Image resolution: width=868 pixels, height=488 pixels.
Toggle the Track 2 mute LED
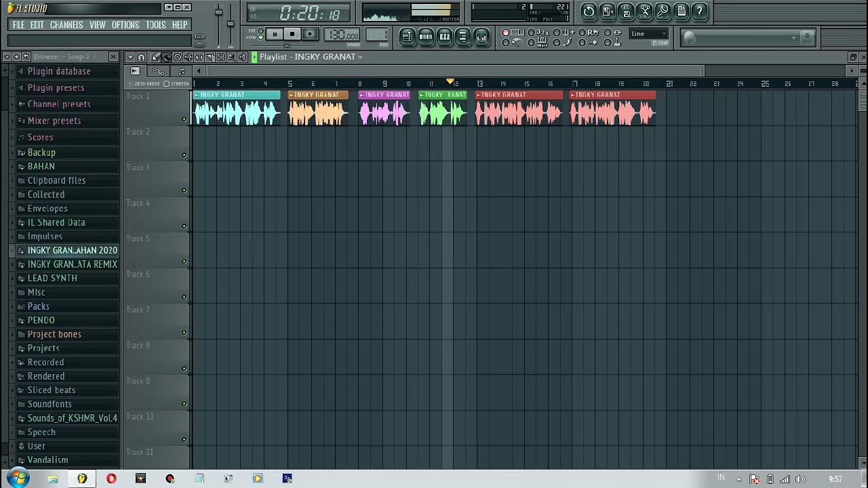tap(184, 155)
